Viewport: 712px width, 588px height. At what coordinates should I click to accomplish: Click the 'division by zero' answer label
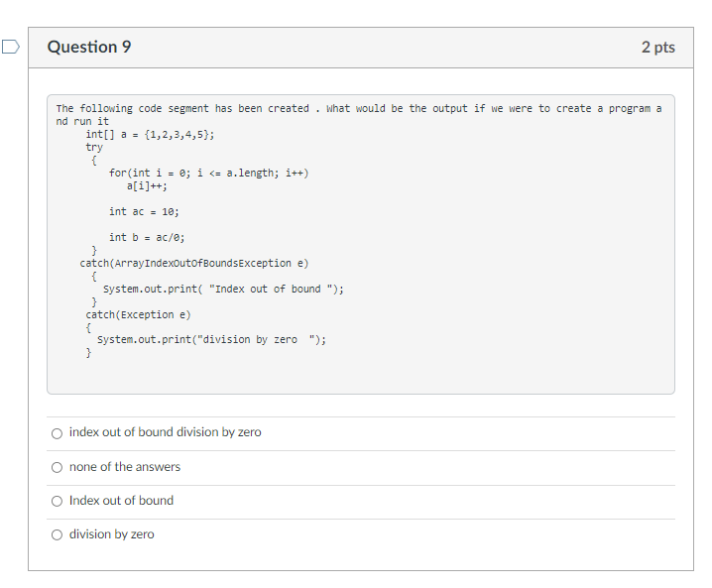(x=112, y=534)
